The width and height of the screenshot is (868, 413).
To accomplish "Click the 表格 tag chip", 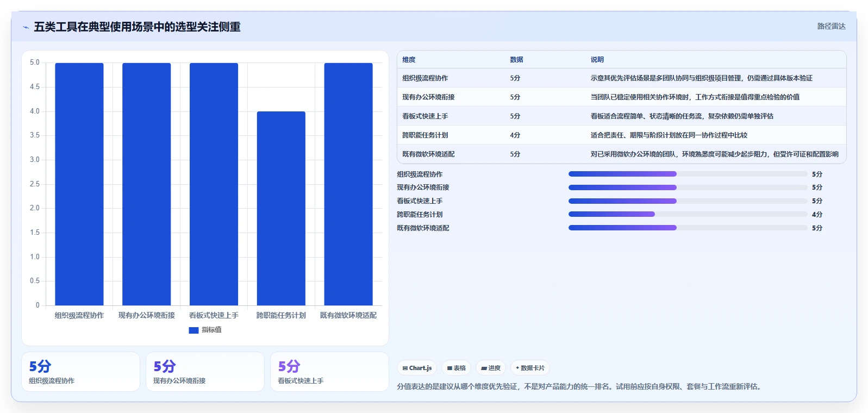I will 456,368.
